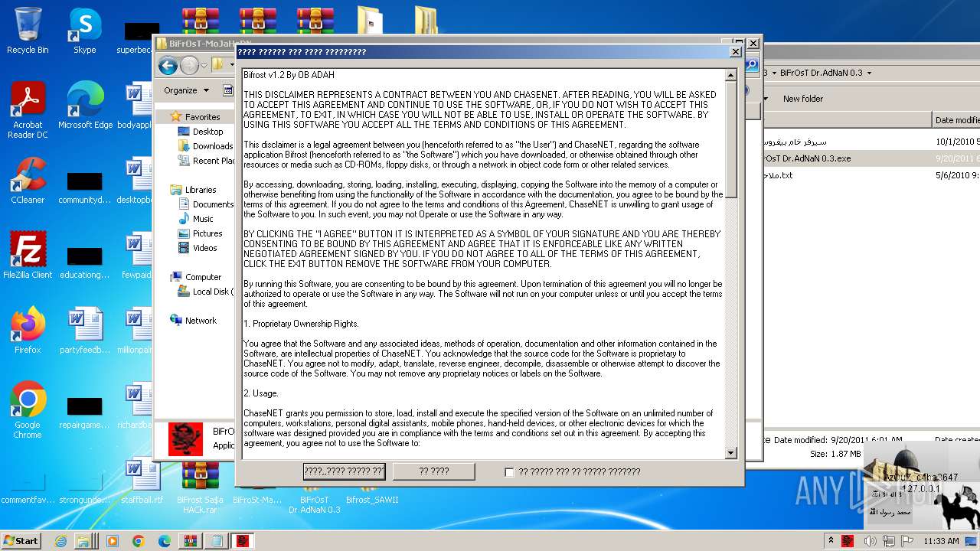Select the .txt file dated 5/6/2010
This screenshot has width=980, height=551.
tap(871, 175)
